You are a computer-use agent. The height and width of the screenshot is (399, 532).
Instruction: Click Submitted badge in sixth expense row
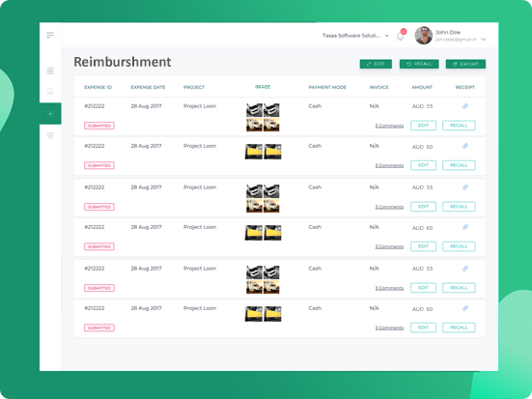pyautogui.click(x=99, y=328)
